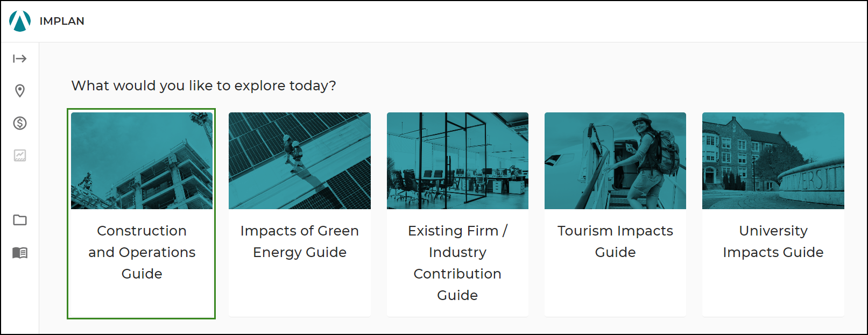Open Existing Firm / Industry Contribution Guide text

(457, 263)
